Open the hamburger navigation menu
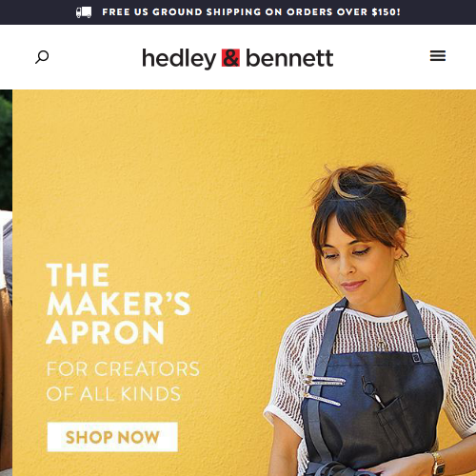476x476 pixels. 438,56
